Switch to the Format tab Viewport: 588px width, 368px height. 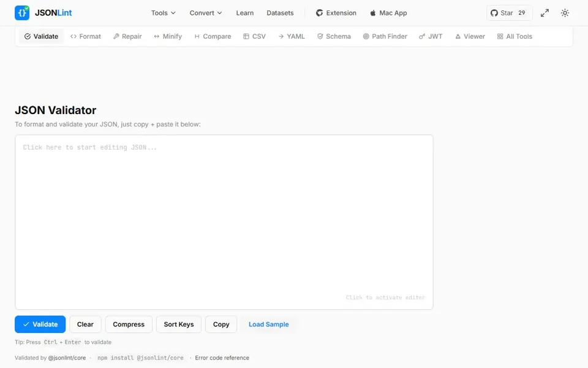click(x=86, y=36)
